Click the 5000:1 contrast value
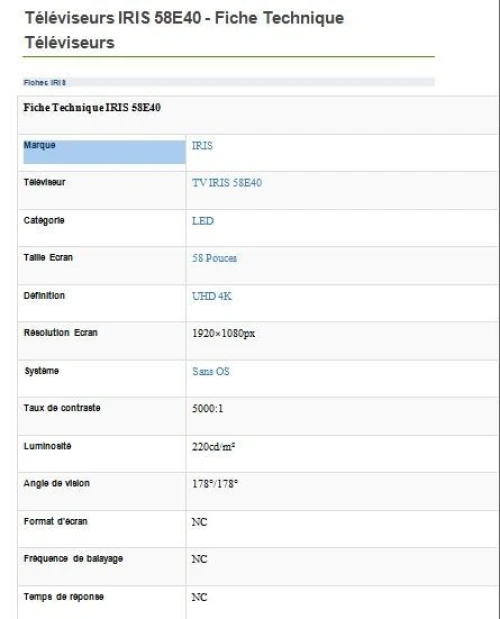 [208, 408]
